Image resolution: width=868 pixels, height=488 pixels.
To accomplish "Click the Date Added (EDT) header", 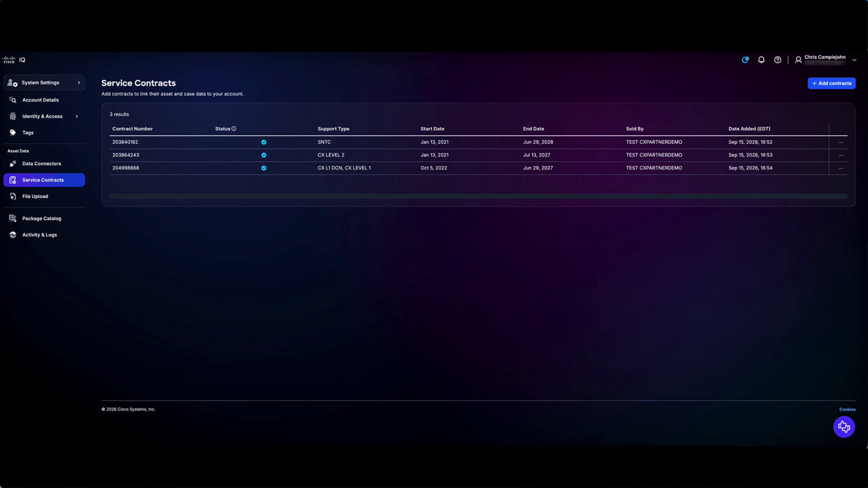I will pos(750,129).
